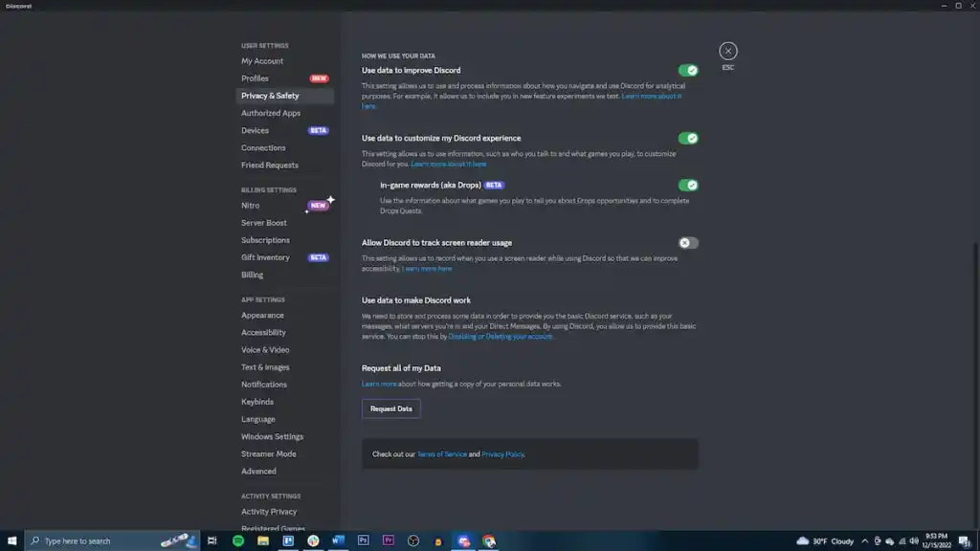The height and width of the screenshot is (551, 980).
Task: Switch to Discord taskbar icon
Action: tap(464, 541)
